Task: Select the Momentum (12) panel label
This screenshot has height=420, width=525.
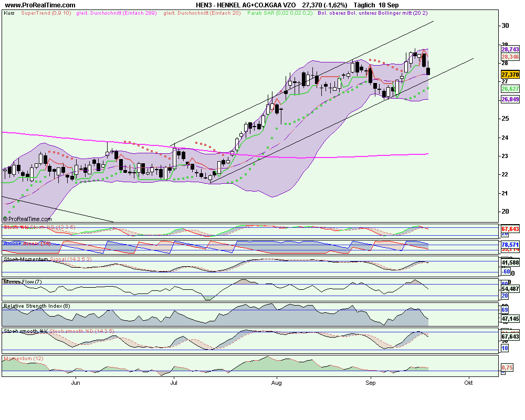Action: tap(24, 359)
